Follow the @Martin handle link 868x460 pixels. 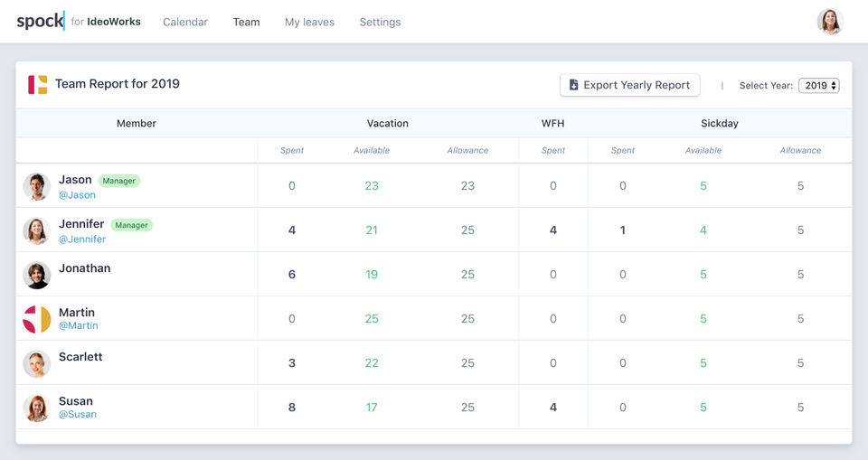coord(79,325)
